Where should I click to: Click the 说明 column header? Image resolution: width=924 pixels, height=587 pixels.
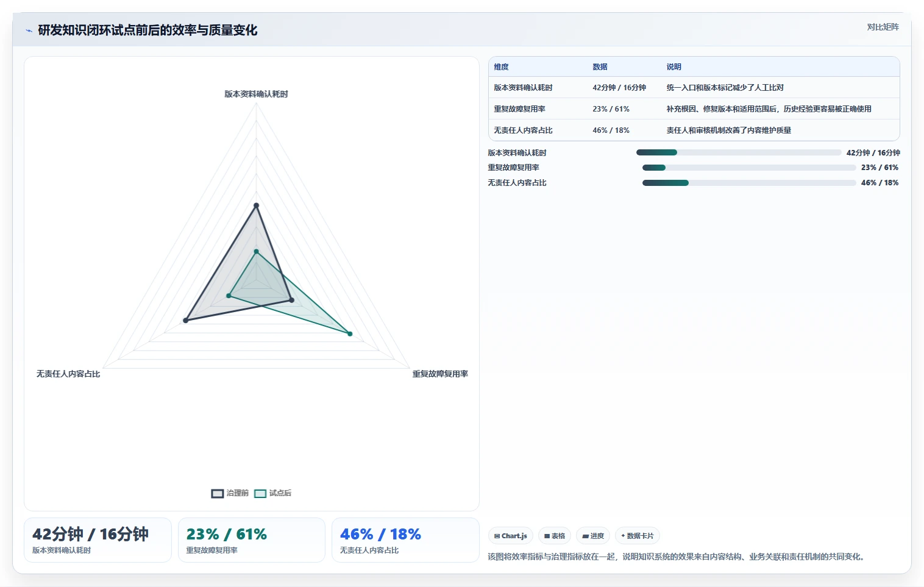pos(673,67)
